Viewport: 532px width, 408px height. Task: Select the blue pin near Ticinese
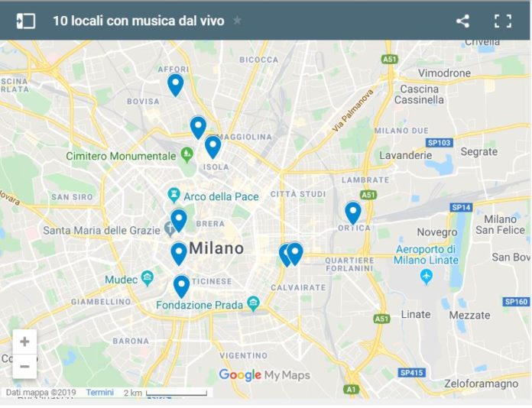pyautogui.click(x=181, y=287)
